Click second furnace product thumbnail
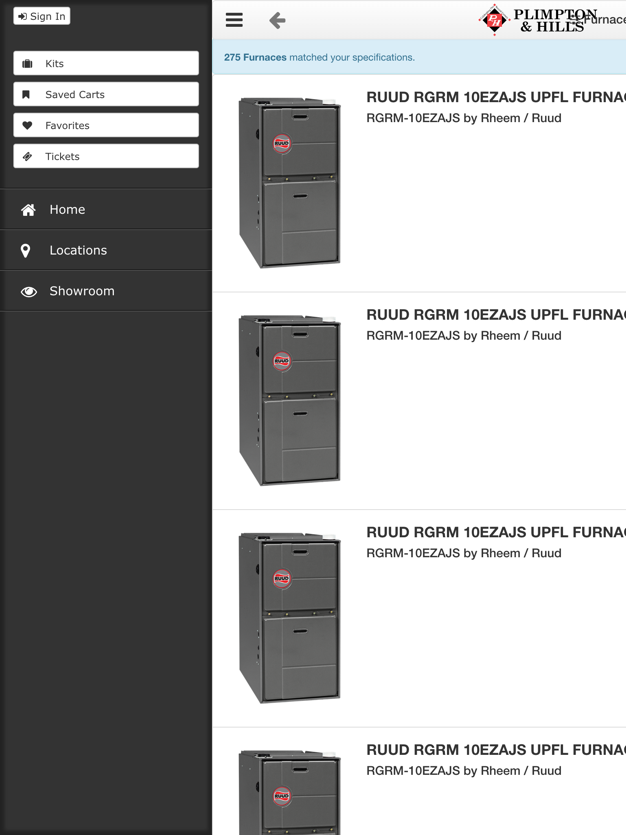The height and width of the screenshot is (835, 626). click(289, 400)
